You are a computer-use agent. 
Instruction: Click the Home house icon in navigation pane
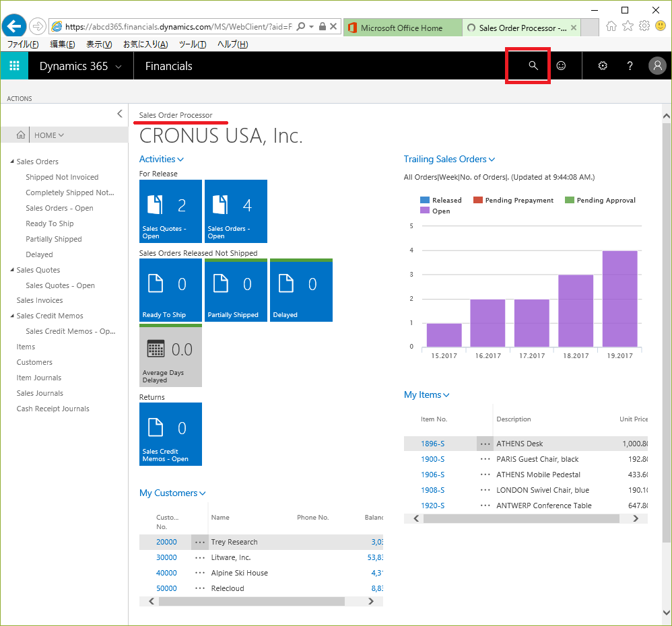[20, 135]
